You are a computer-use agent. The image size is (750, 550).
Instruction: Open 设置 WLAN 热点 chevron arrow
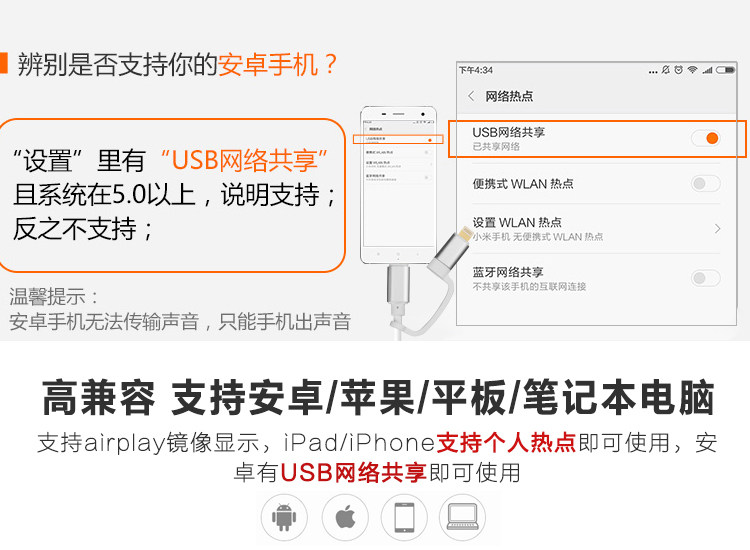click(717, 229)
